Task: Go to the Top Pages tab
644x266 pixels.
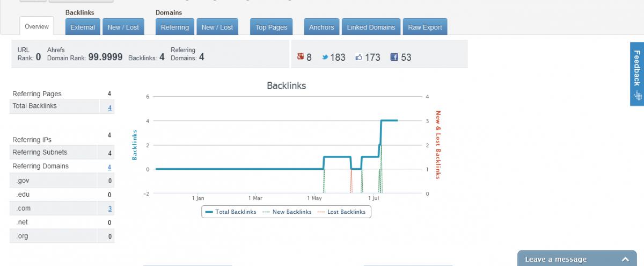Action: [x=272, y=27]
